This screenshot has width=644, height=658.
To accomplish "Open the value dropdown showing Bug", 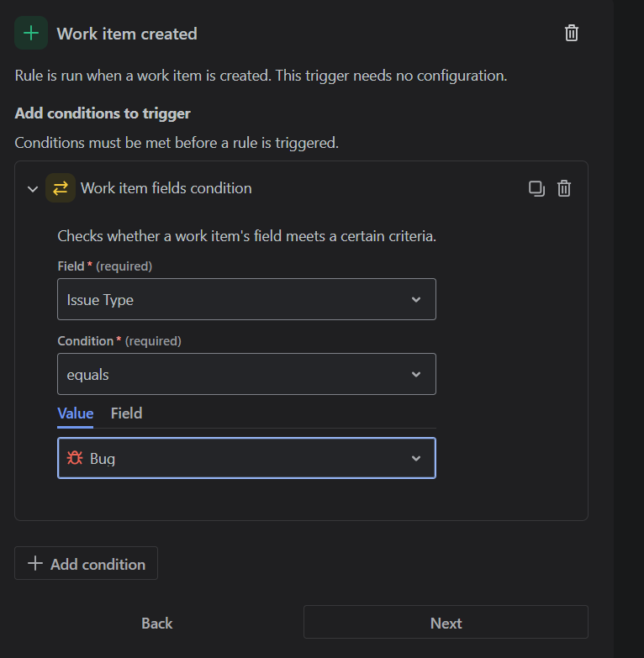I will click(246, 458).
